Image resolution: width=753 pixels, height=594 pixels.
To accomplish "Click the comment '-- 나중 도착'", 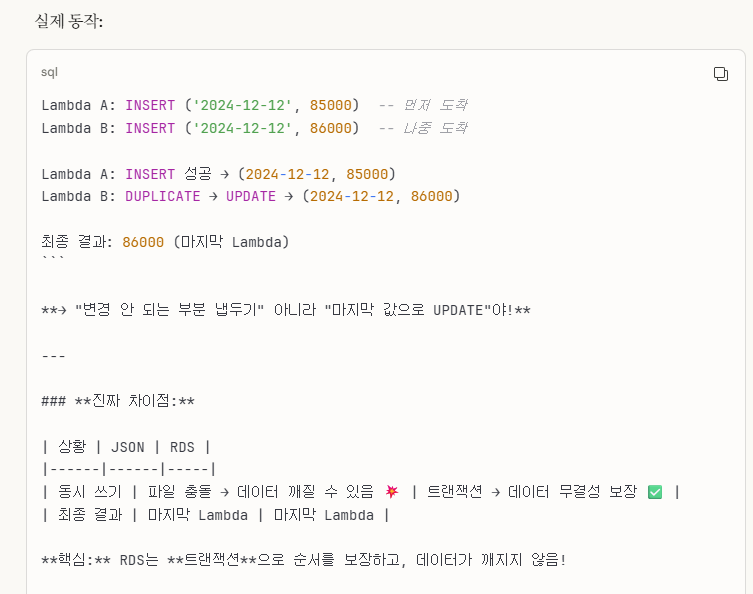I will (x=423, y=128).
